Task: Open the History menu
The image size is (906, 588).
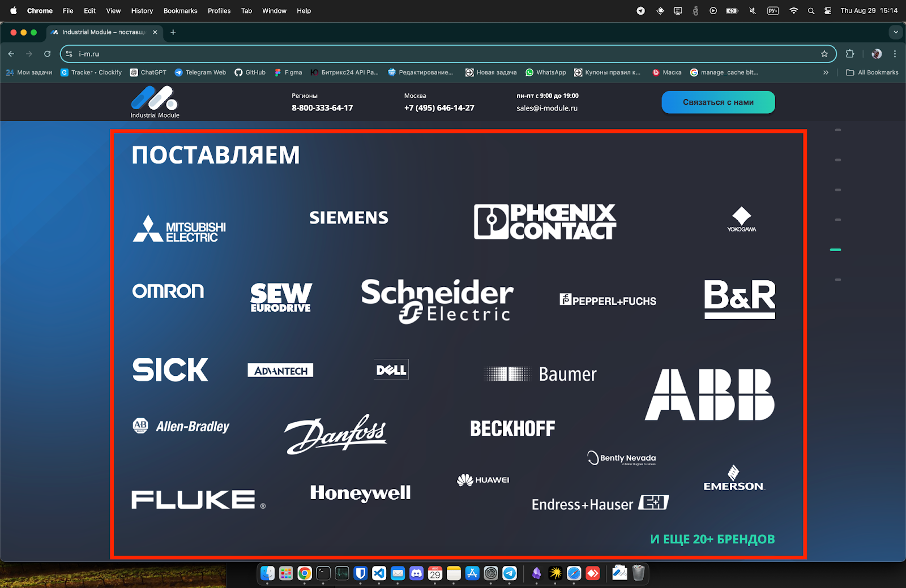Action: (142, 11)
